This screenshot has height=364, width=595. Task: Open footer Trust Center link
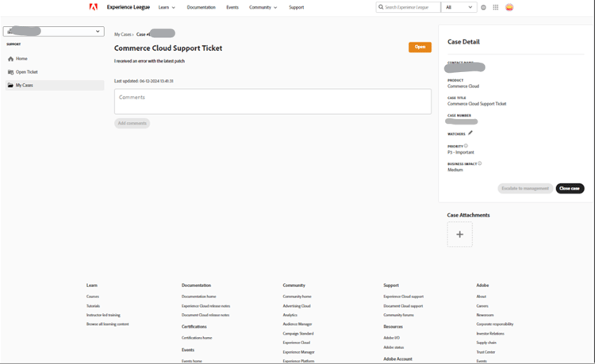tap(486, 352)
